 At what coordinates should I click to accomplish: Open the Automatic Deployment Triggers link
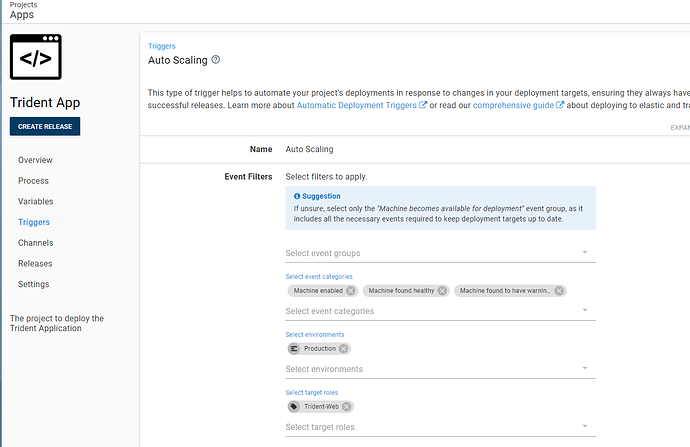(356, 105)
